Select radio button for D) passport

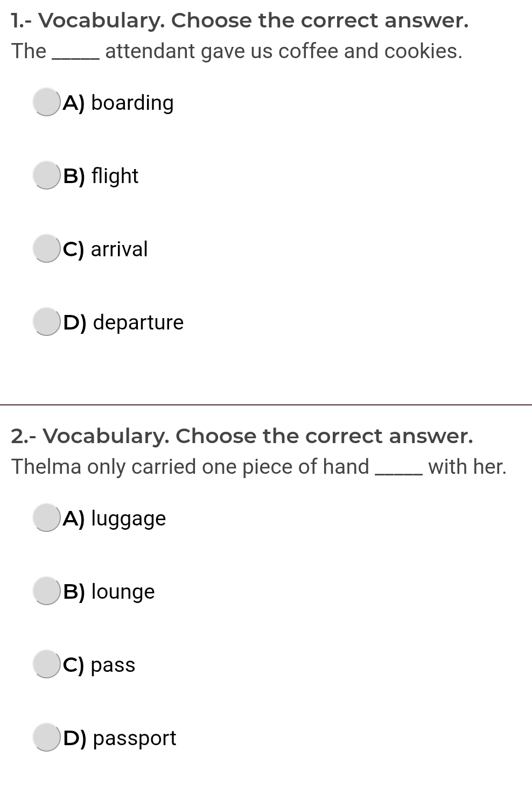pos(46,738)
